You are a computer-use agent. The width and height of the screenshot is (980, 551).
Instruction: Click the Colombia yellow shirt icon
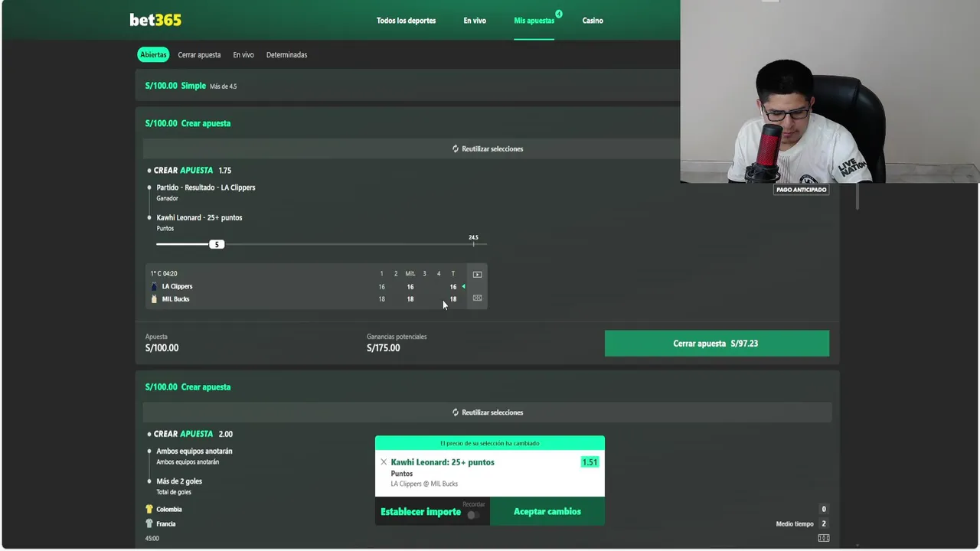point(149,509)
